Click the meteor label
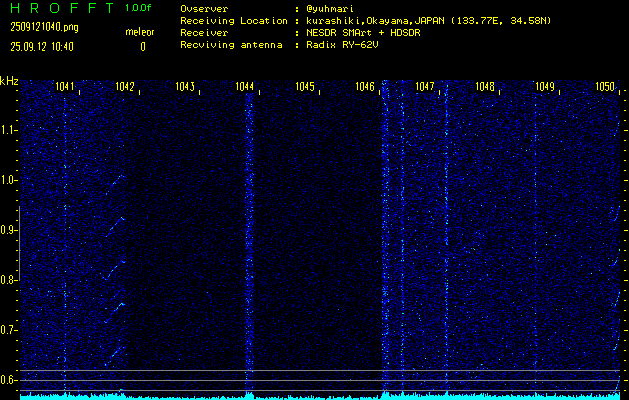Image resolution: width=629 pixels, height=400 pixels. (140, 32)
